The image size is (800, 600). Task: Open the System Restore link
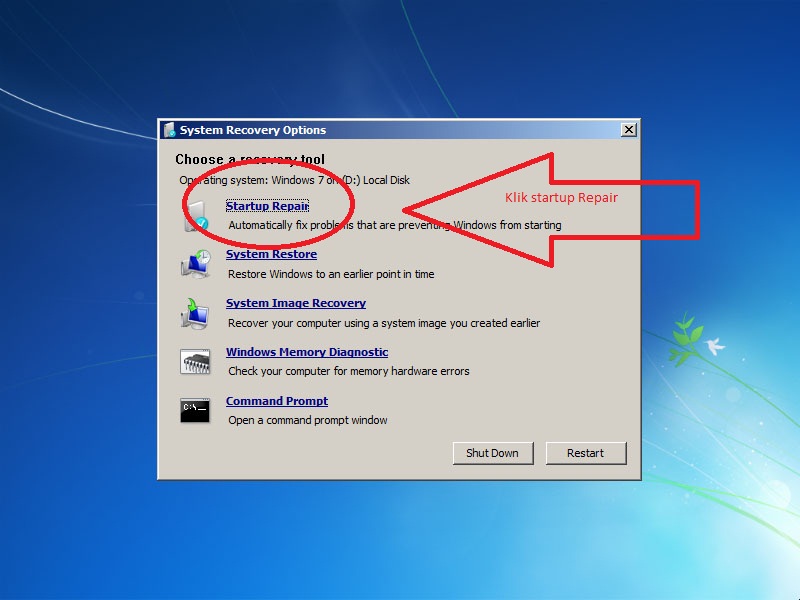(271, 254)
